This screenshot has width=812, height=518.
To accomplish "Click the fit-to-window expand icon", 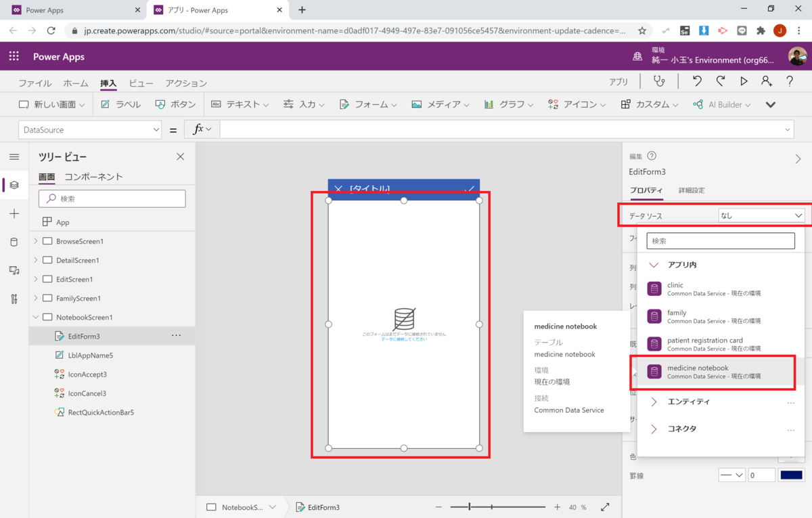I will click(605, 507).
